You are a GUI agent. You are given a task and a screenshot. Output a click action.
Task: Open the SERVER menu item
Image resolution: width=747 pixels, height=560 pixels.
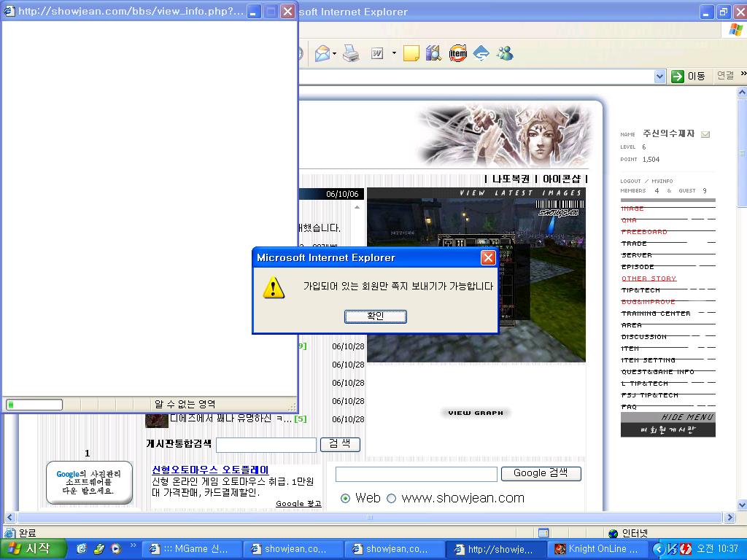point(636,255)
